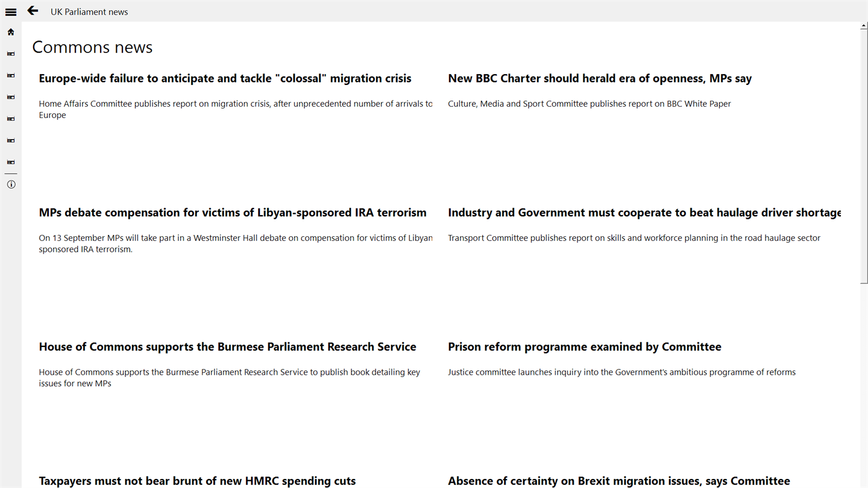The image size is (868, 488).
Task: Click the vertical scrollbar thumb
Action: [864, 157]
